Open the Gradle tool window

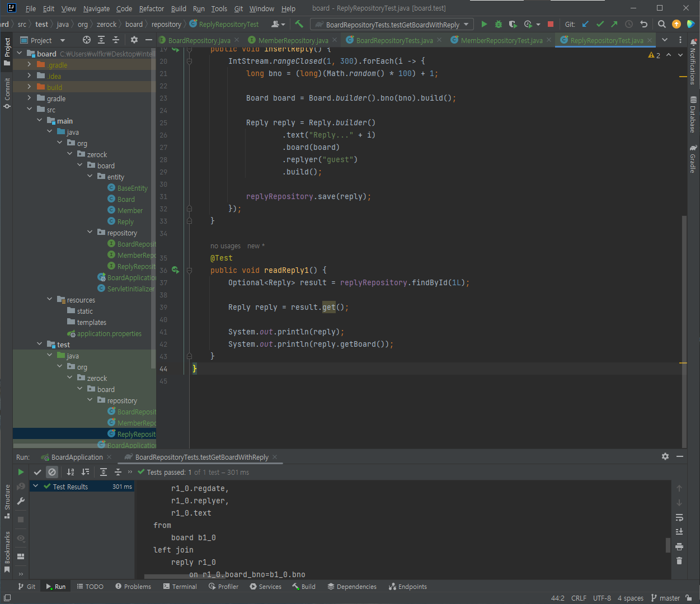click(x=693, y=158)
